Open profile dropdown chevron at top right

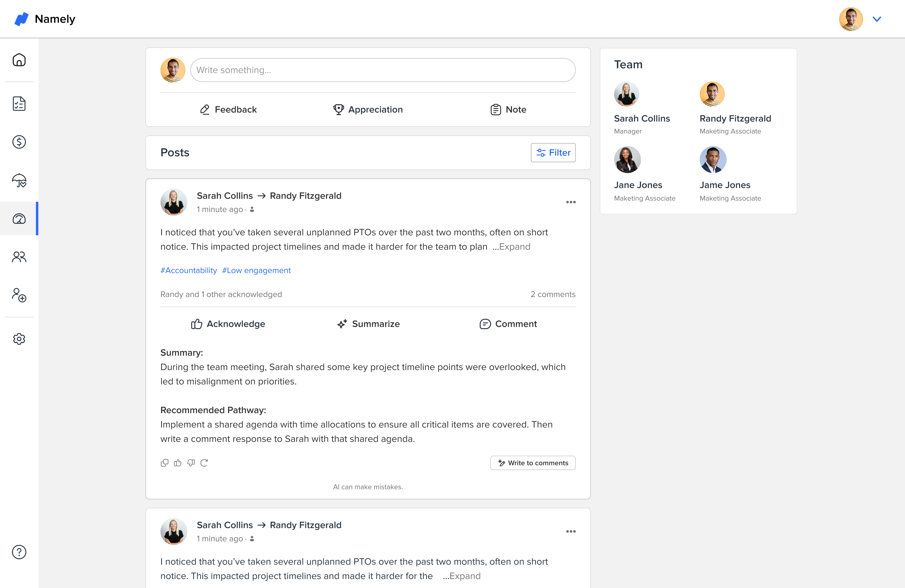pos(876,19)
